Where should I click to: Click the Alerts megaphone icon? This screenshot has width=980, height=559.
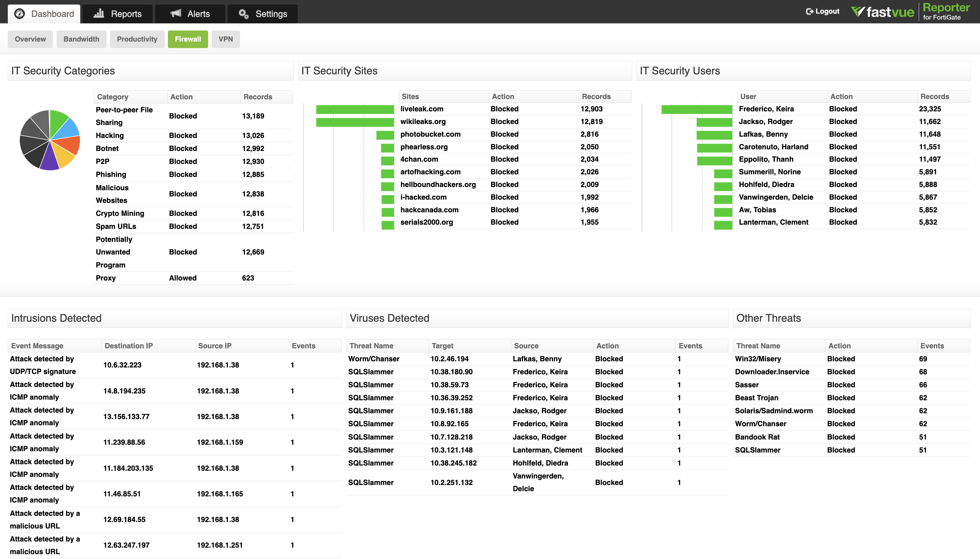click(175, 13)
